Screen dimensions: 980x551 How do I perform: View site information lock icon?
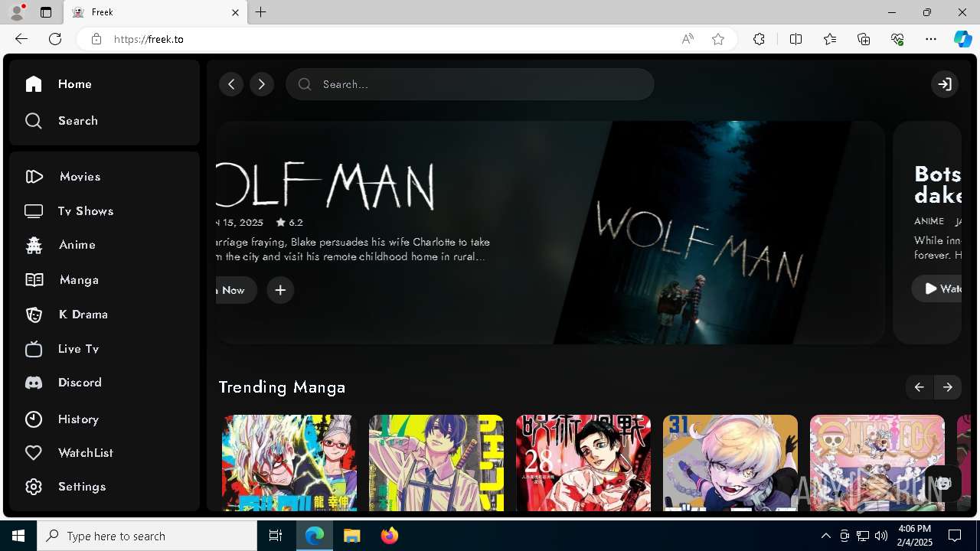[x=96, y=39]
